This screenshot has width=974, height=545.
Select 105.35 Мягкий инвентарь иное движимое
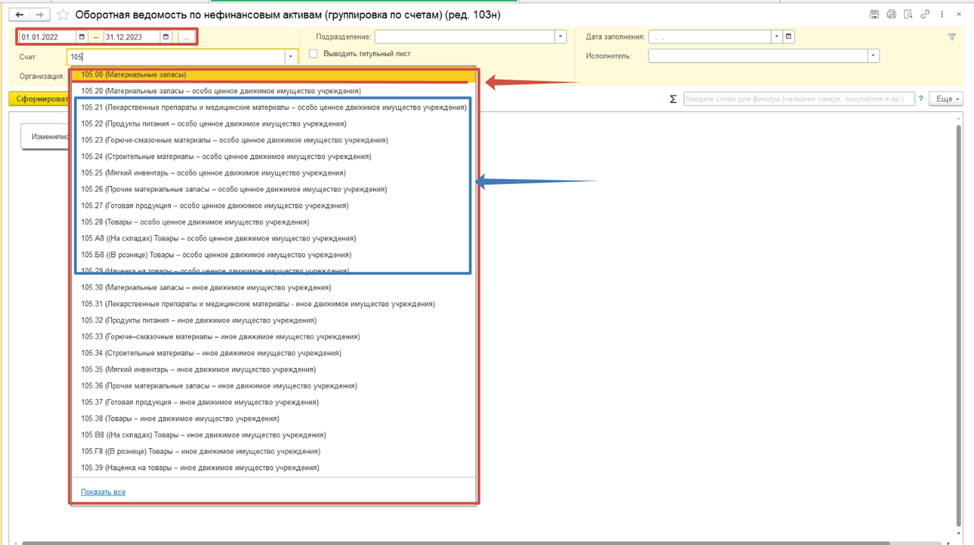pos(273,370)
